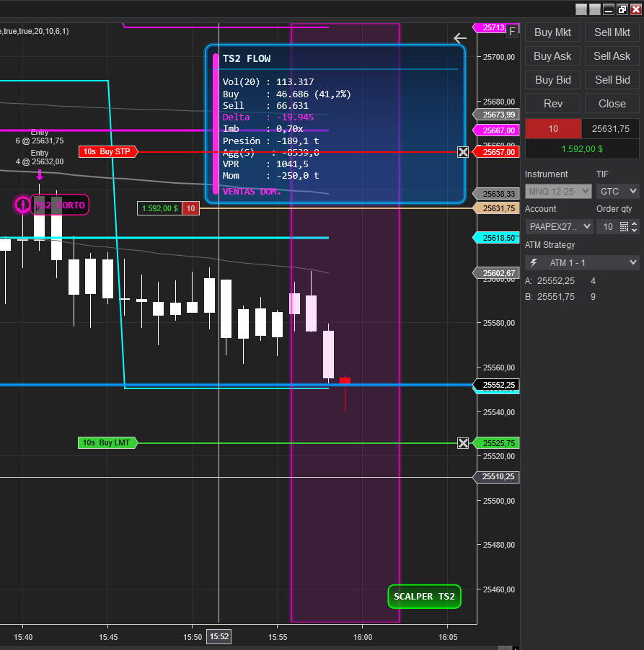The image size is (644, 650).
Task: Open the order quantity calculator icon
Action: click(x=624, y=226)
